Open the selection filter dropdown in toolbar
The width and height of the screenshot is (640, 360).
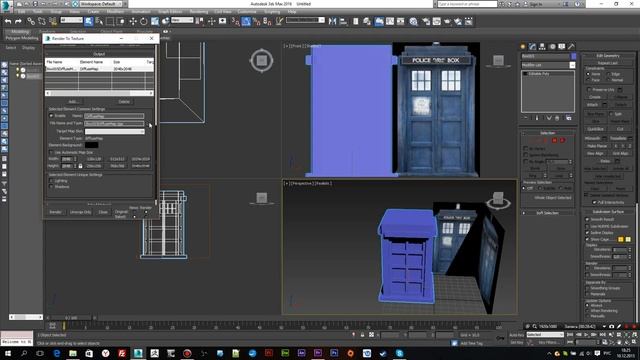click(71, 20)
